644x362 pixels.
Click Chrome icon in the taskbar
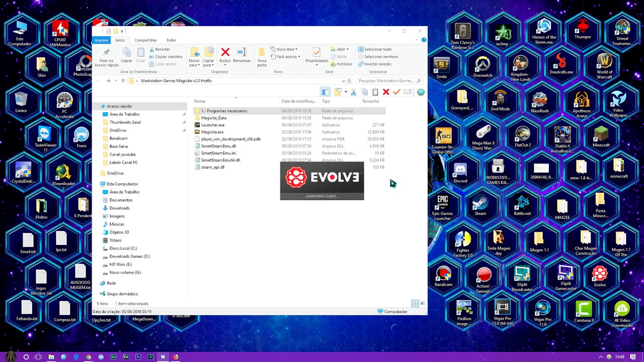[89, 357]
